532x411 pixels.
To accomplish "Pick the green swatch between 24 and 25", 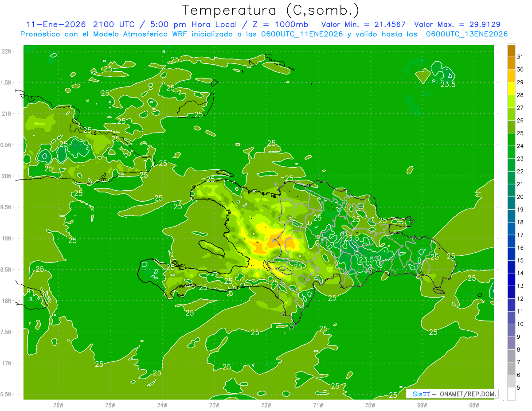I will pyautogui.click(x=511, y=139).
